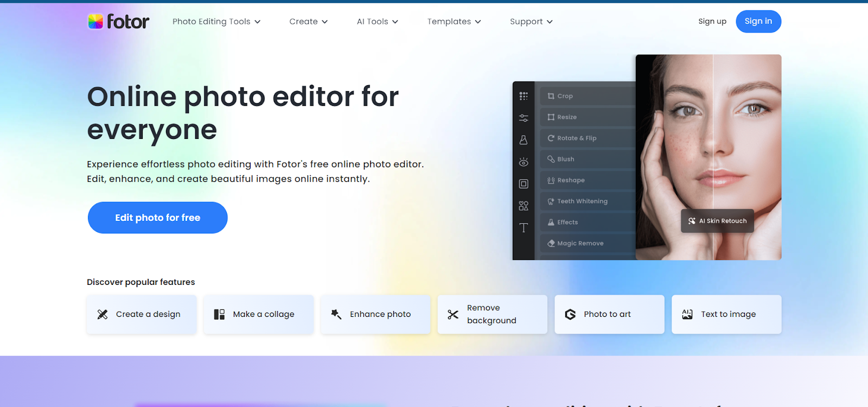Click the Effects tool icon
The height and width of the screenshot is (407, 868).
click(x=551, y=222)
